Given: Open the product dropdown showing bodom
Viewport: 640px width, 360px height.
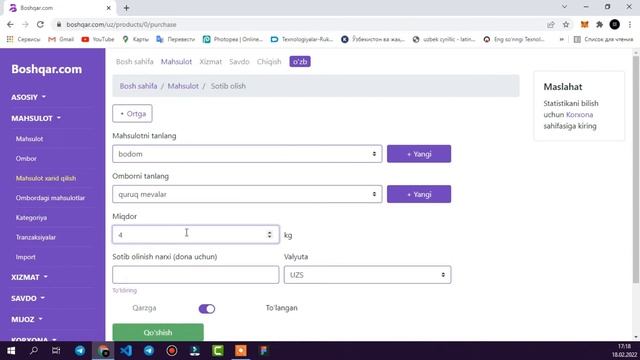Looking at the screenshot, I should point(247,154).
